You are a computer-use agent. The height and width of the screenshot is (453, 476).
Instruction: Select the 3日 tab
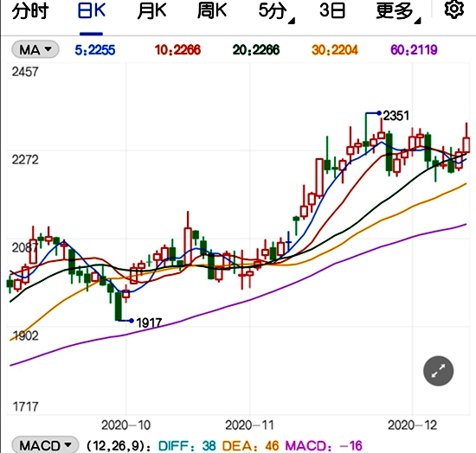(332, 11)
